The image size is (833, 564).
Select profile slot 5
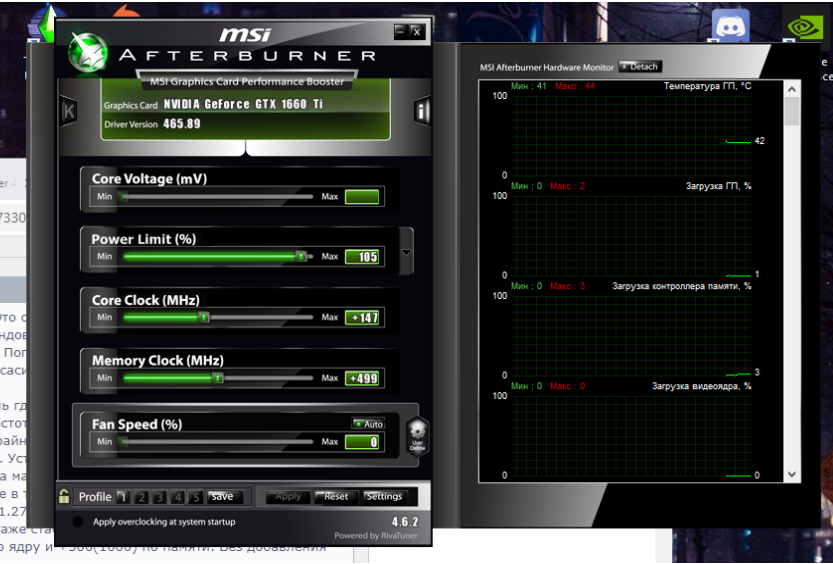(196, 497)
